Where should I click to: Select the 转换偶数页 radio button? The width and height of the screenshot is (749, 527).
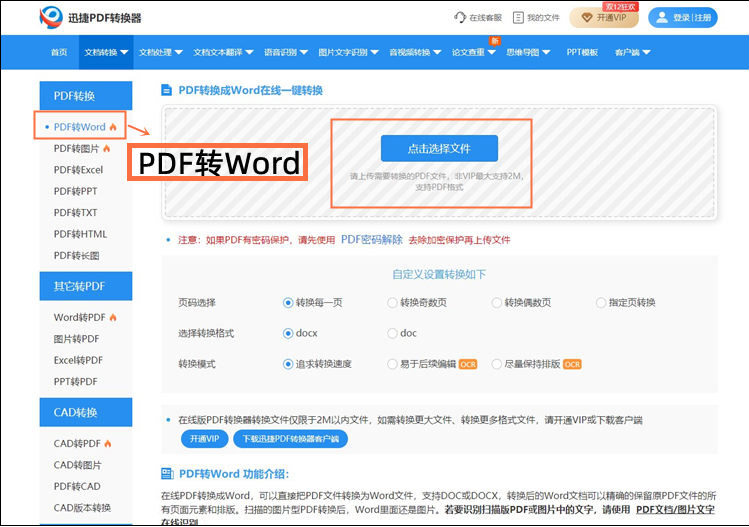tap(497, 302)
